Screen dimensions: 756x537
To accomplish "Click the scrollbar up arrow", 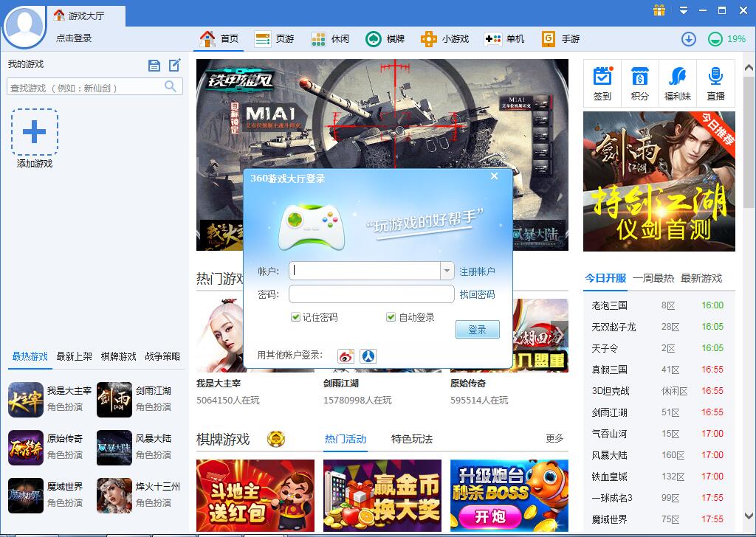I will click(x=749, y=68).
